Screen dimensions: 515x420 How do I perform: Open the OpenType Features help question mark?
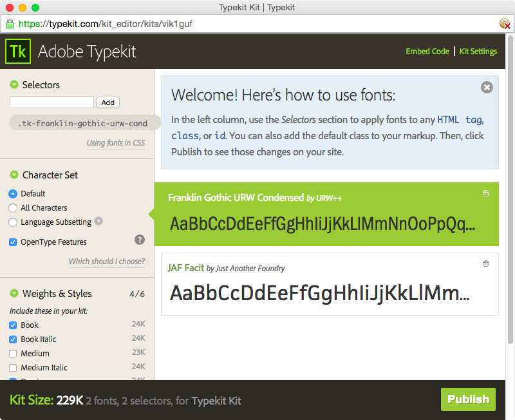pos(140,240)
